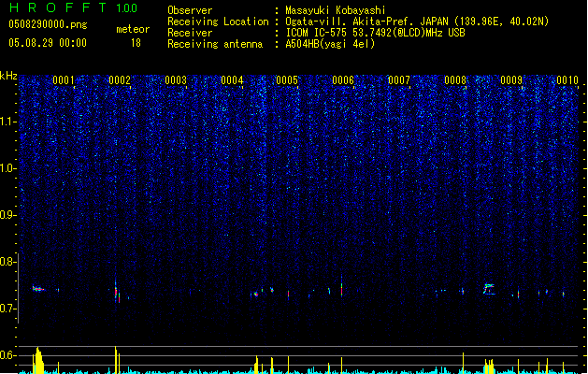
Task: Click the Observer field label
Action: click(190, 10)
